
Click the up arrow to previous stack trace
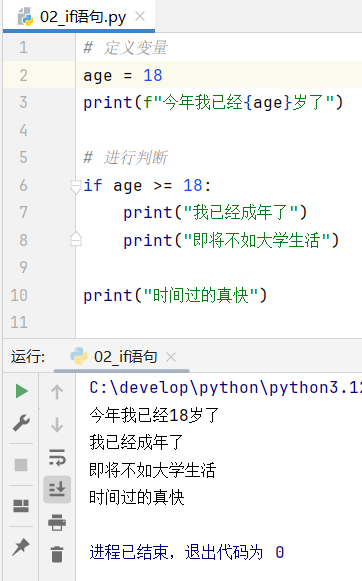[x=57, y=392]
